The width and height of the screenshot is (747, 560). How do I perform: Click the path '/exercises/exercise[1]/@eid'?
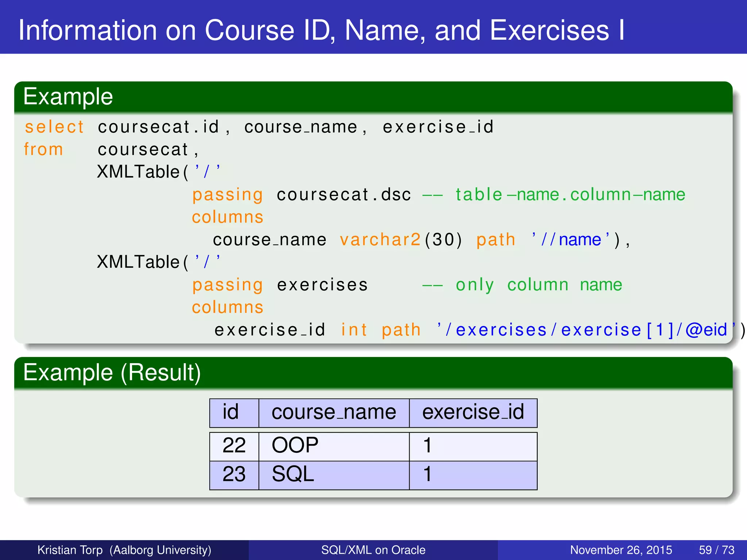pos(586,330)
